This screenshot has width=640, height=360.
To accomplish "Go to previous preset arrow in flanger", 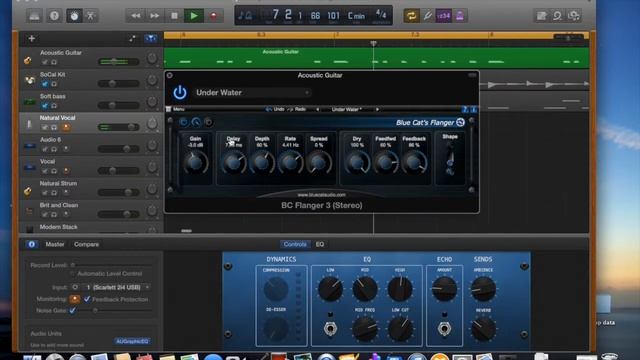I will 318,109.
